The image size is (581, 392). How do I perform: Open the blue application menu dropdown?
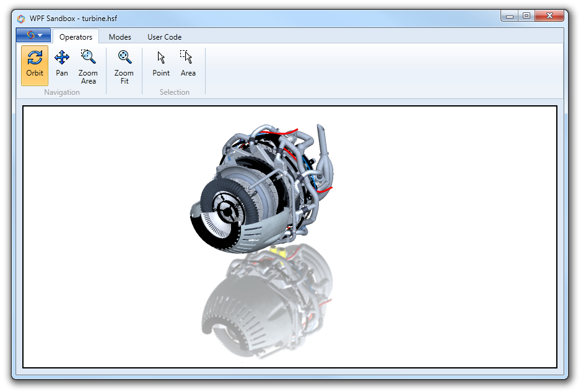click(x=33, y=36)
